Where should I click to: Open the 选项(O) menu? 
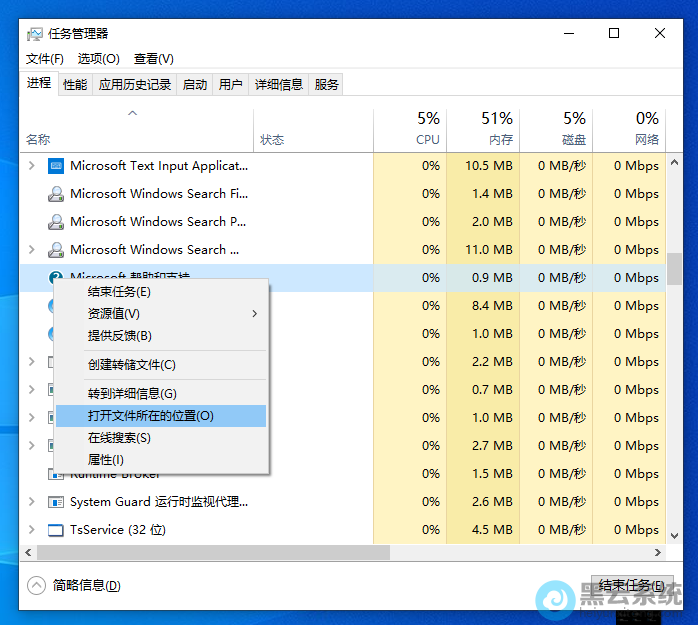click(98, 59)
